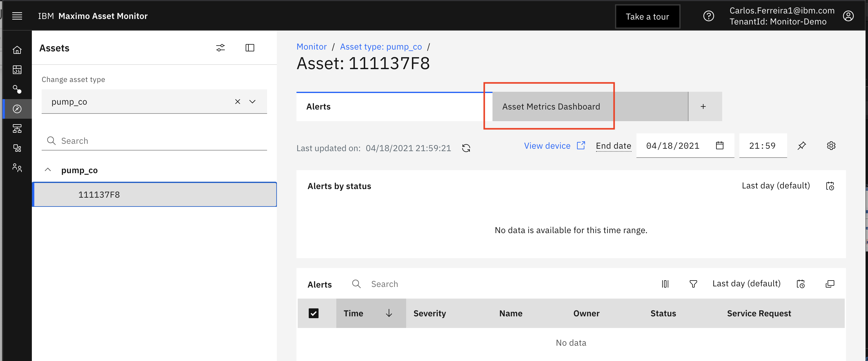Open the dashboards icon in sidebar
Image resolution: width=868 pixels, height=361 pixels.
[x=17, y=70]
